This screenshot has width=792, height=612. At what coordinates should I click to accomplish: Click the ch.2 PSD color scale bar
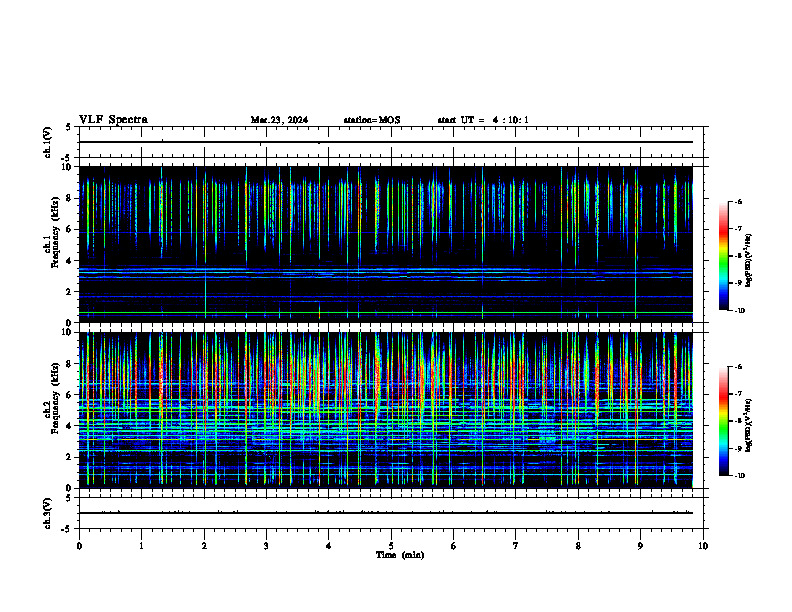tap(723, 421)
